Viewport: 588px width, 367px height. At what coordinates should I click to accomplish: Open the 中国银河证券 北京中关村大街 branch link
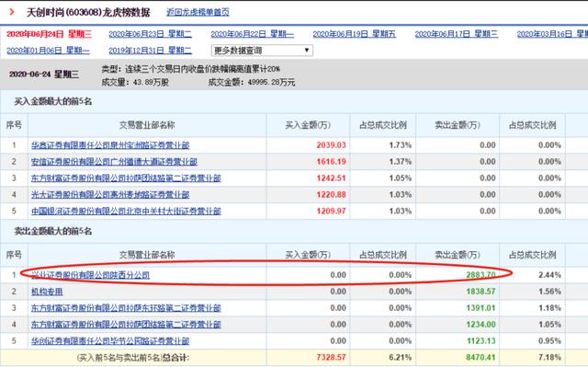tap(126, 212)
